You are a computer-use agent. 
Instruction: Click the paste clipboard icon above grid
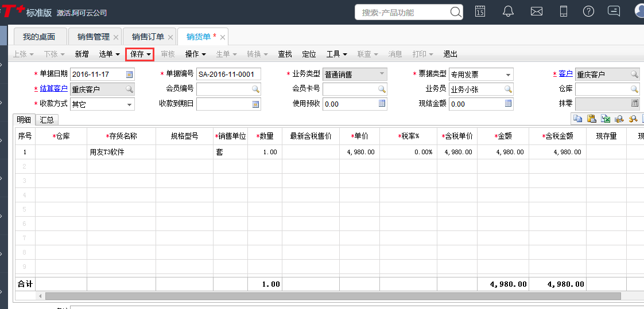(x=591, y=119)
